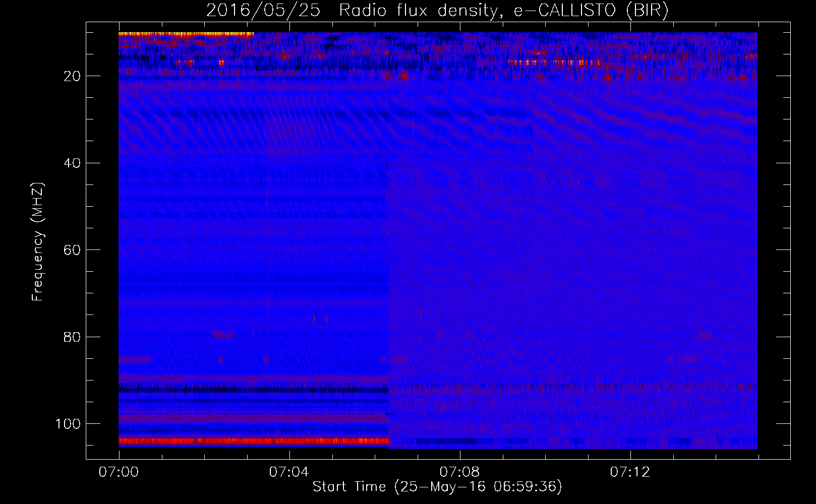
Task: Click the 20 frequency tick label
Action: [x=73, y=76]
